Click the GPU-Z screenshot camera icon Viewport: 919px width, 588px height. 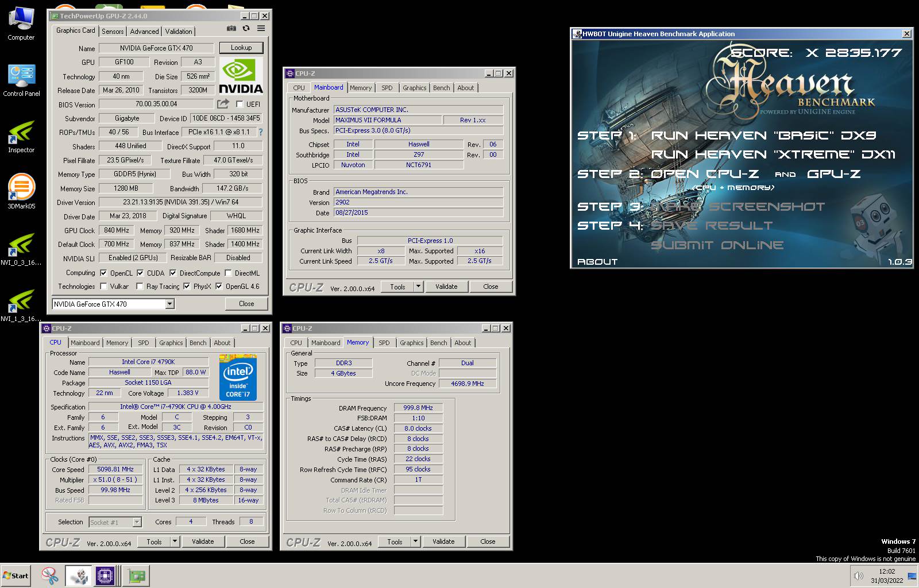pyautogui.click(x=231, y=28)
